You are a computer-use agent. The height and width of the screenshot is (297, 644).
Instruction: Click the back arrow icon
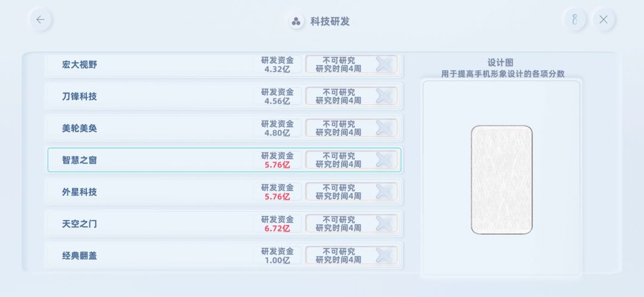coord(41,20)
